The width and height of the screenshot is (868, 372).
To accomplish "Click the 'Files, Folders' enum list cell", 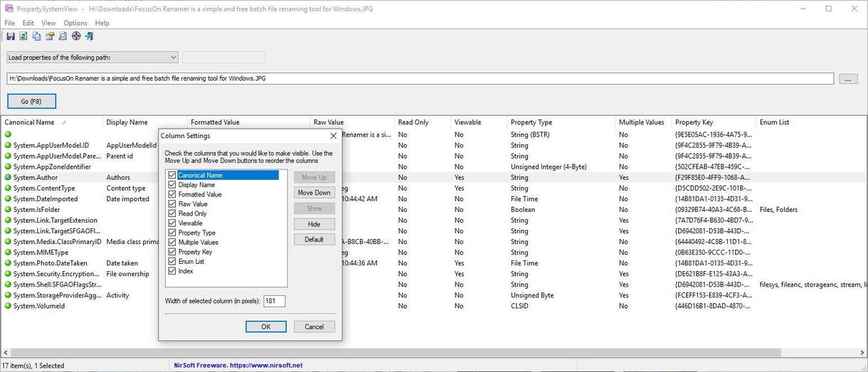I will [778, 210].
